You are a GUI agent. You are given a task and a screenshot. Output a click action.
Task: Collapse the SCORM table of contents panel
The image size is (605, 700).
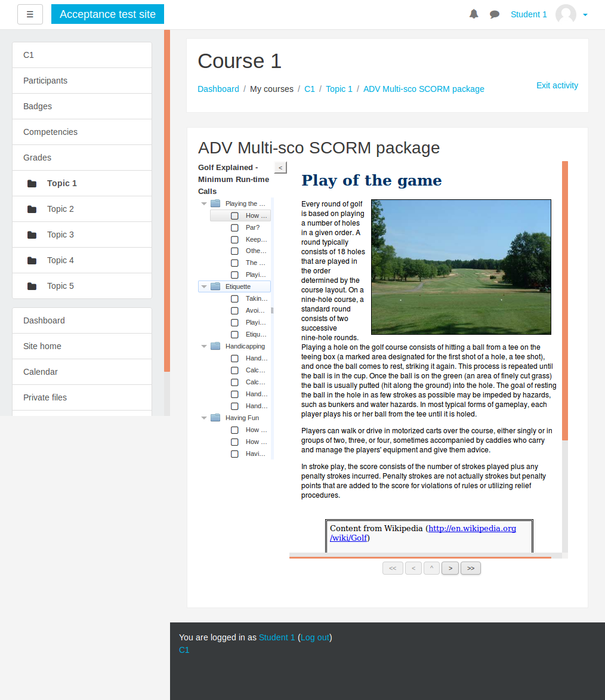[x=280, y=168]
